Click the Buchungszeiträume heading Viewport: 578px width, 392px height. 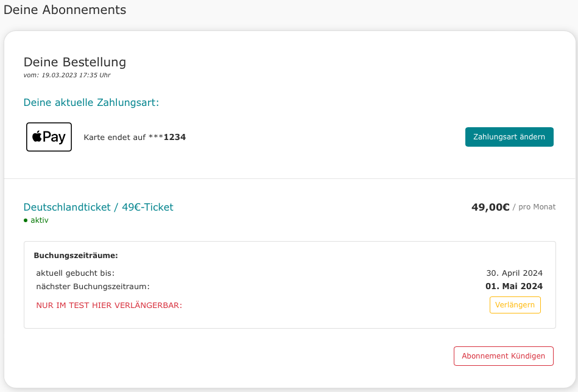[x=76, y=255]
